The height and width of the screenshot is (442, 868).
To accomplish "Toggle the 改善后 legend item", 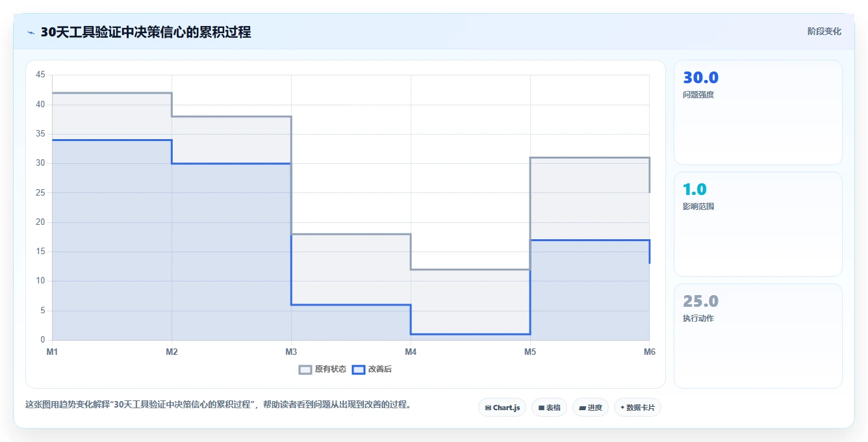I will tap(372, 369).
